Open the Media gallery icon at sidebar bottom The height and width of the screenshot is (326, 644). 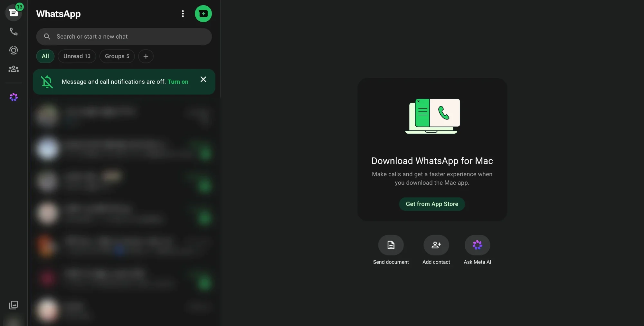14,305
